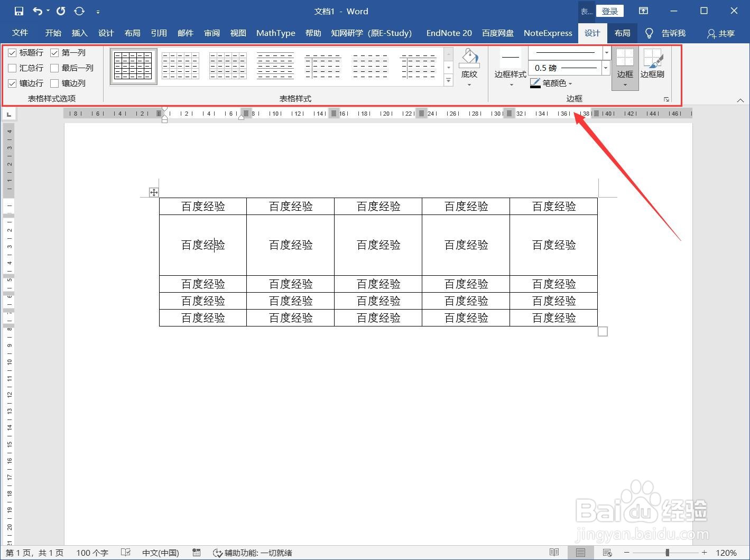Screen dimensions: 750x560
Task: Click the 共享 share button
Action: (721, 33)
